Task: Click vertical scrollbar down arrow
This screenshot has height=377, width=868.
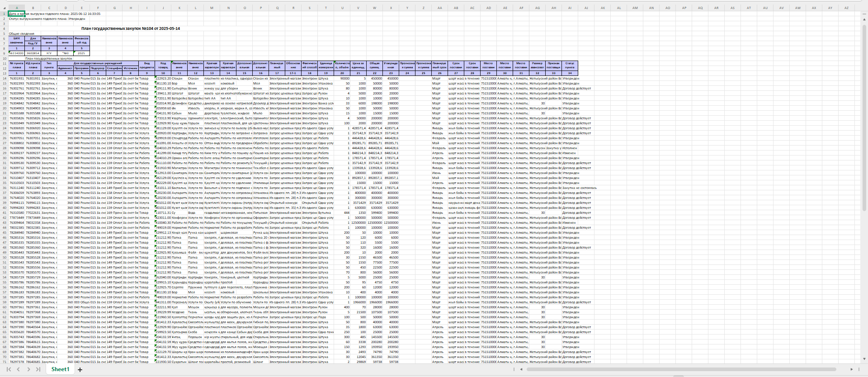Action: coord(864,359)
